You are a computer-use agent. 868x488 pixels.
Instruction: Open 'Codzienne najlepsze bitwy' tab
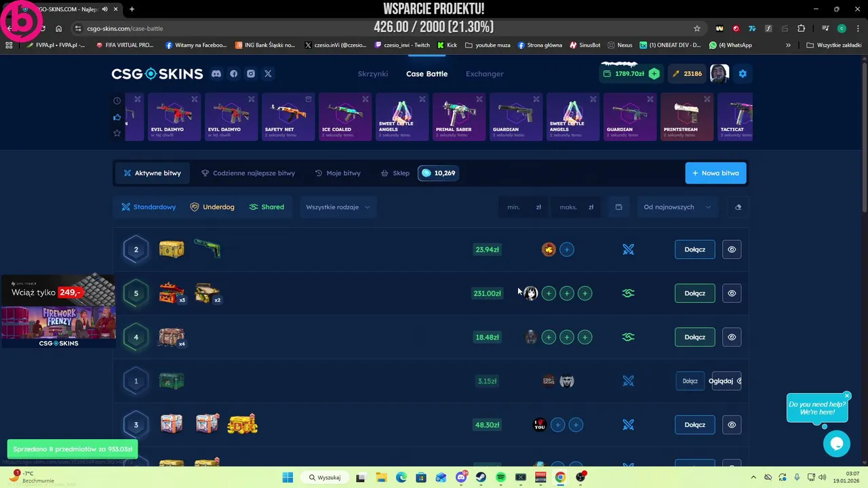coord(248,173)
